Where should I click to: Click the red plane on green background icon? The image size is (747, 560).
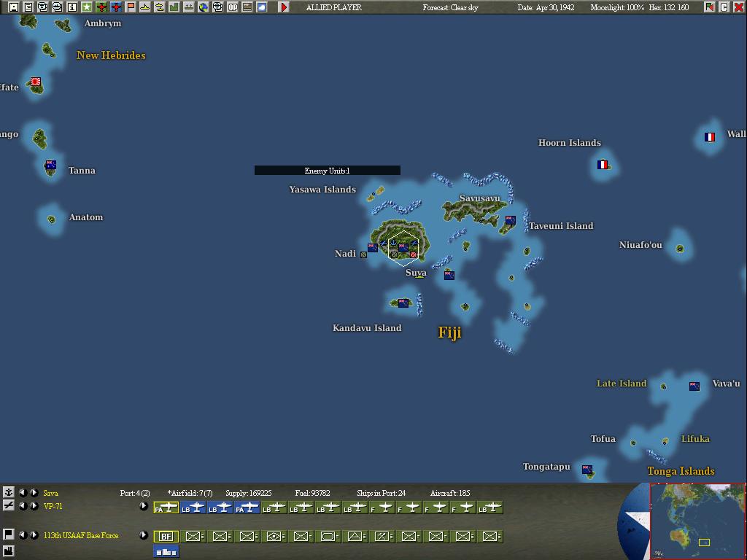[101, 7]
